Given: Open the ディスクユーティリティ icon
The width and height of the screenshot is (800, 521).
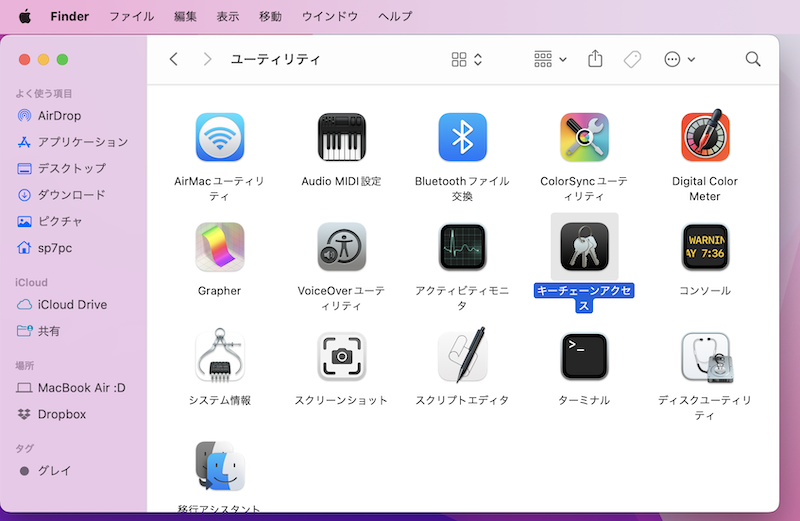Looking at the screenshot, I should pyautogui.click(x=705, y=356).
